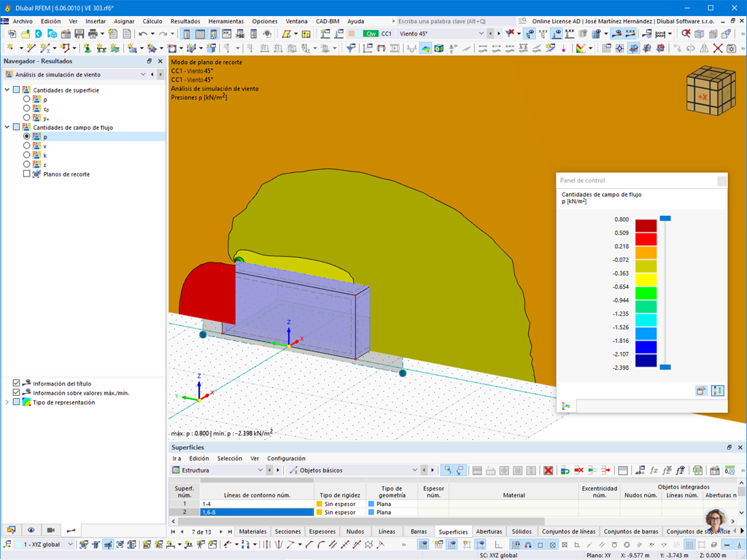The height and width of the screenshot is (560, 747).
Task: Select the cp radio button under surface quantities
Action: pos(27,109)
